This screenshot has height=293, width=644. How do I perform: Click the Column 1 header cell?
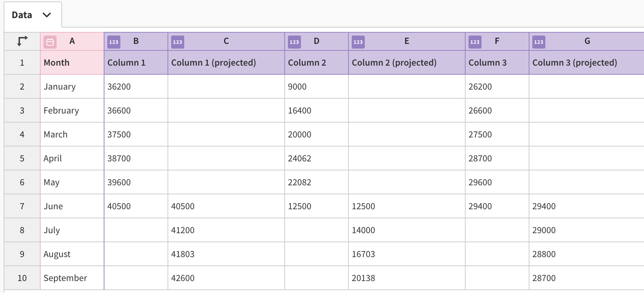(136, 63)
